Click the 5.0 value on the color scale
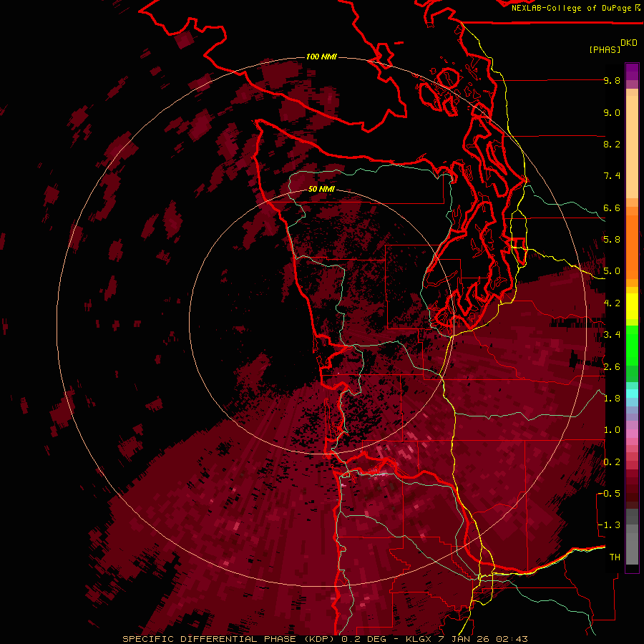This screenshot has height=644, width=644. click(x=612, y=271)
